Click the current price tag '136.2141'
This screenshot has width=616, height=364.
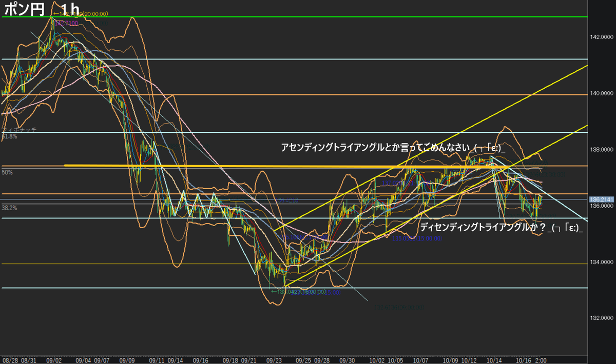pos(602,199)
